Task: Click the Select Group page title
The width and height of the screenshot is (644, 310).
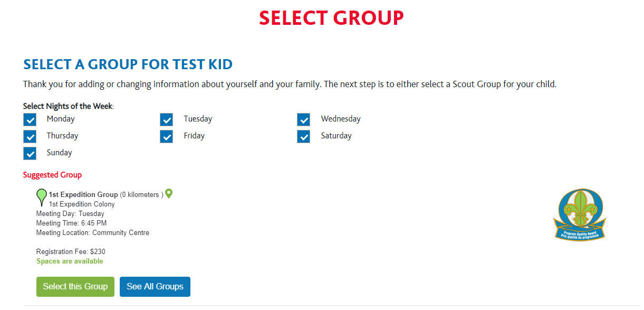Action: pos(331,18)
